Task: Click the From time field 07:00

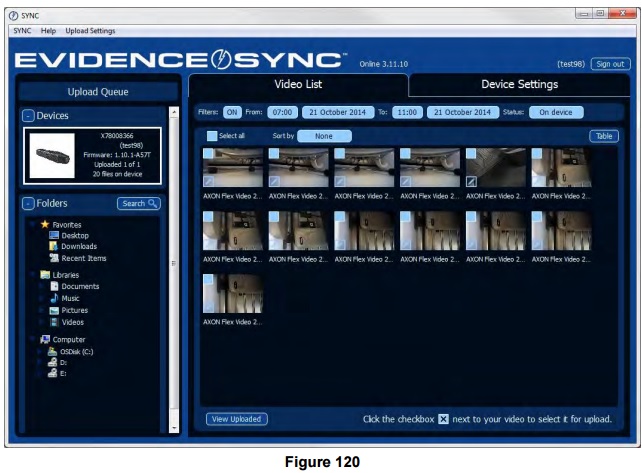Action: (x=285, y=112)
